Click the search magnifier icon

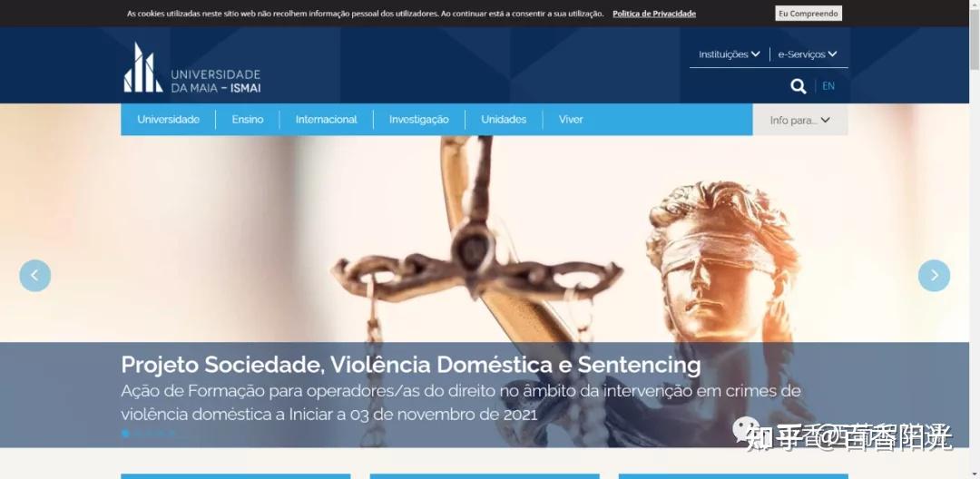tap(799, 86)
